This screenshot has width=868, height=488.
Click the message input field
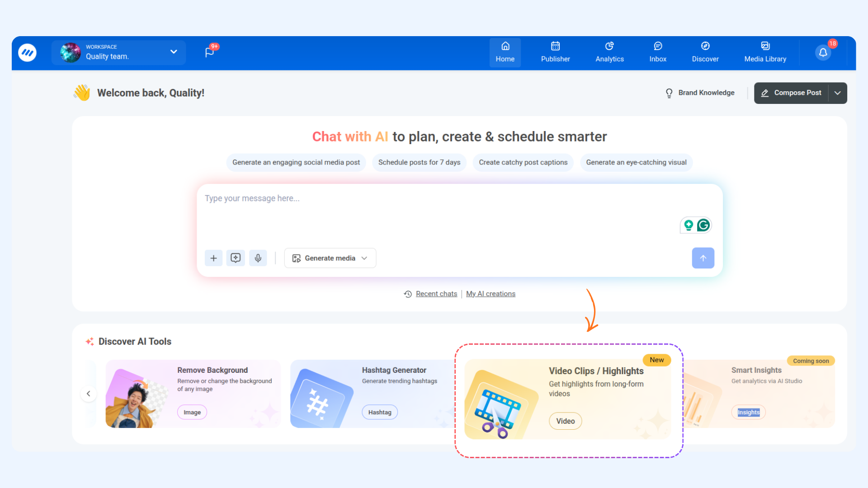[x=434, y=212]
